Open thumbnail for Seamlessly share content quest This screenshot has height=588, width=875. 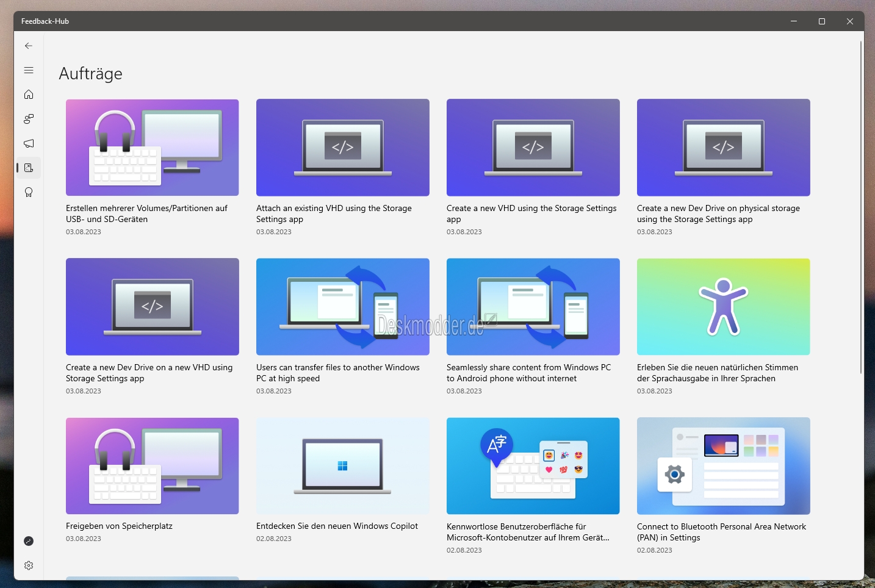click(x=533, y=307)
